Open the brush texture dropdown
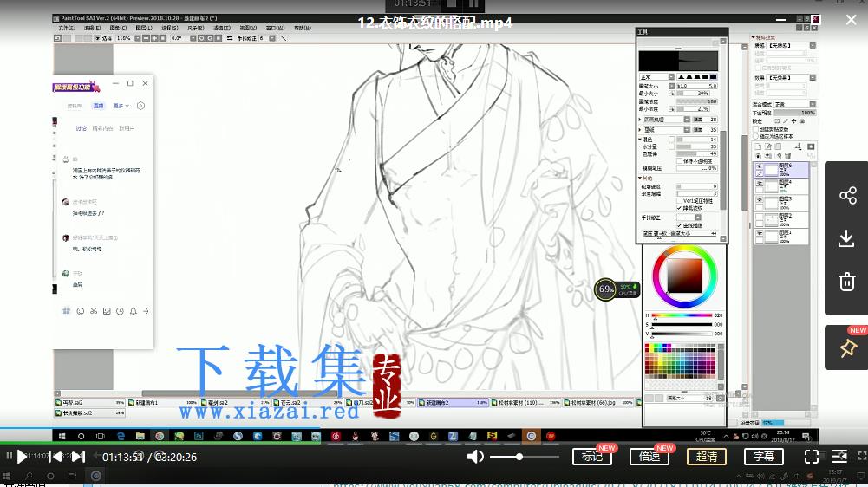This screenshot has width=868, height=487. [687, 120]
